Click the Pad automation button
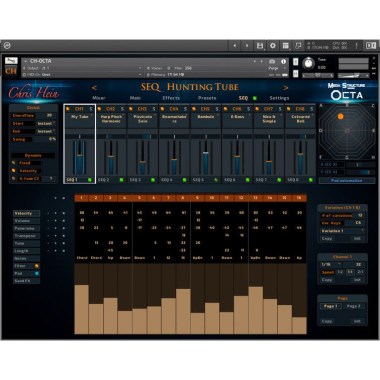This screenshot has width=380, height=380. [x=347, y=180]
